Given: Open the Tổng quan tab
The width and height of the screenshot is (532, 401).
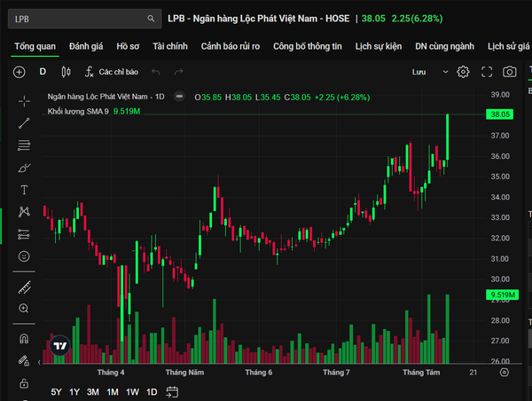Looking at the screenshot, I should pyautogui.click(x=35, y=46).
